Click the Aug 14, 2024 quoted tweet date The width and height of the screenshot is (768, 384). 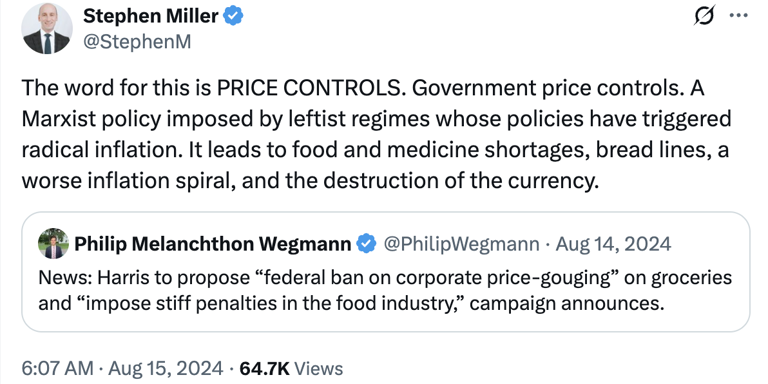click(x=614, y=243)
